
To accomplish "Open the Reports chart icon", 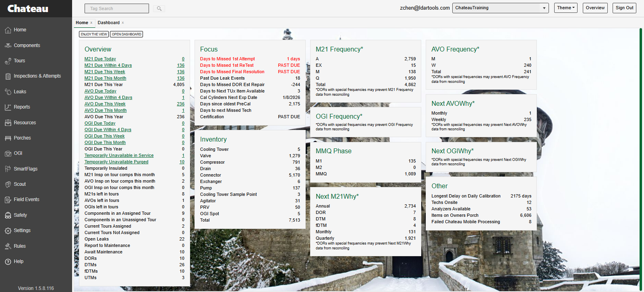I will [8, 107].
